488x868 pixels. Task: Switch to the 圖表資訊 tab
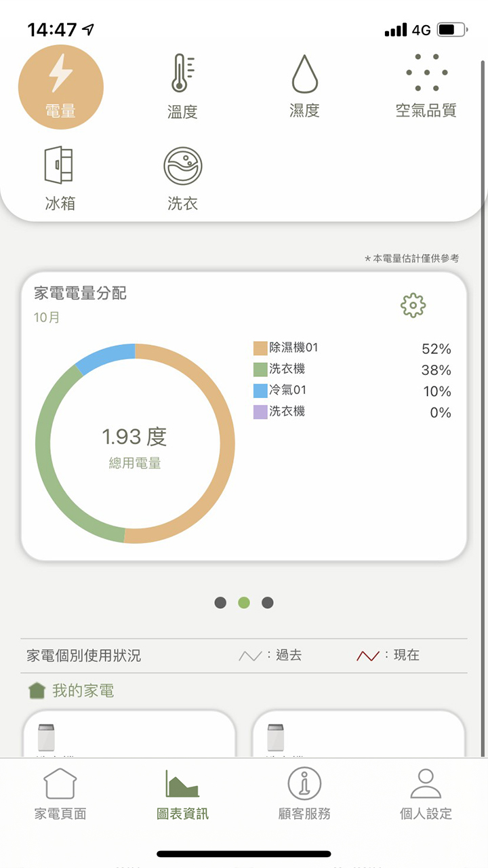click(182, 793)
